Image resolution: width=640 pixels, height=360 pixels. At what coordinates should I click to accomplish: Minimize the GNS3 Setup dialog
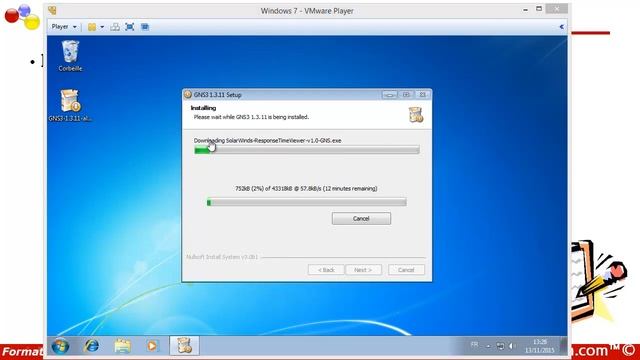coord(389,95)
